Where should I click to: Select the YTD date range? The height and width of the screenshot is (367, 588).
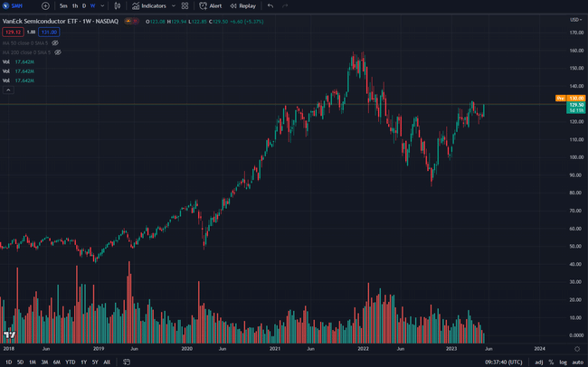(x=70, y=362)
